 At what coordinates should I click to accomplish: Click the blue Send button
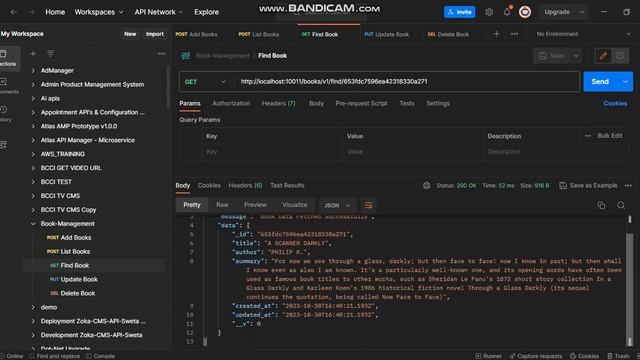point(600,82)
